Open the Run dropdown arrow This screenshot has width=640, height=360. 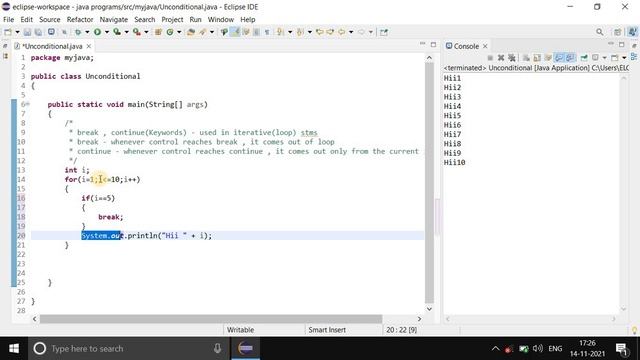tap(107, 32)
